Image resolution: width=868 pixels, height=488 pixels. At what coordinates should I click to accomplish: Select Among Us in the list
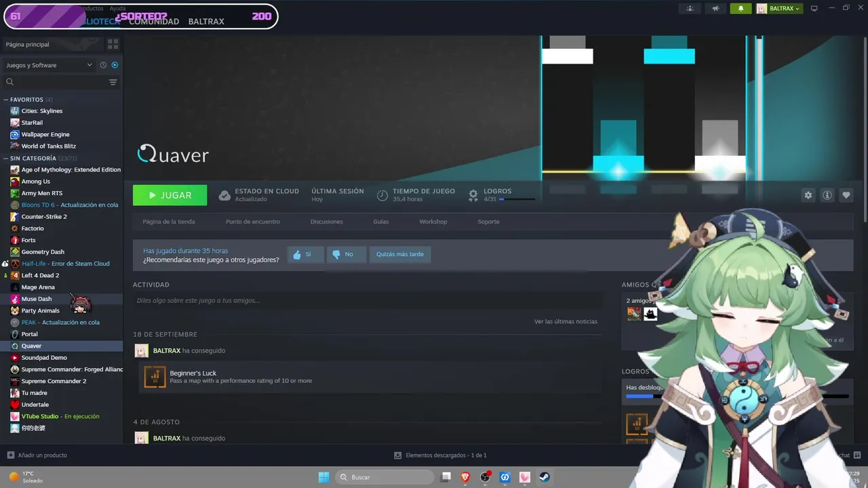coord(35,182)
